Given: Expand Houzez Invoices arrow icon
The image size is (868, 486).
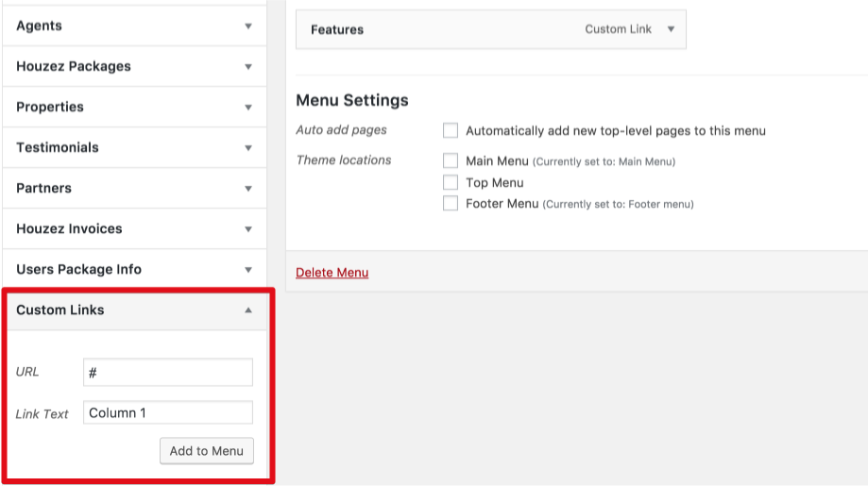Looking at the screenshot, I should [x=248, y=229].
